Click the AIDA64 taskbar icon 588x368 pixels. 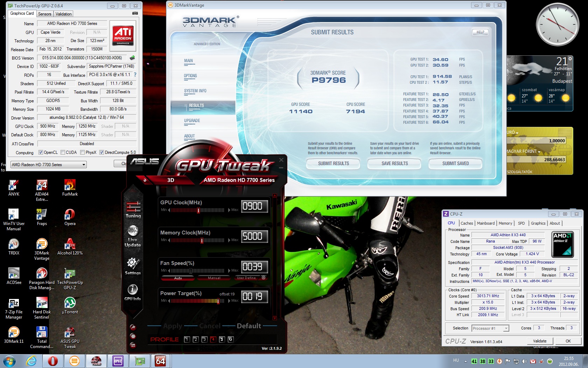160,361
